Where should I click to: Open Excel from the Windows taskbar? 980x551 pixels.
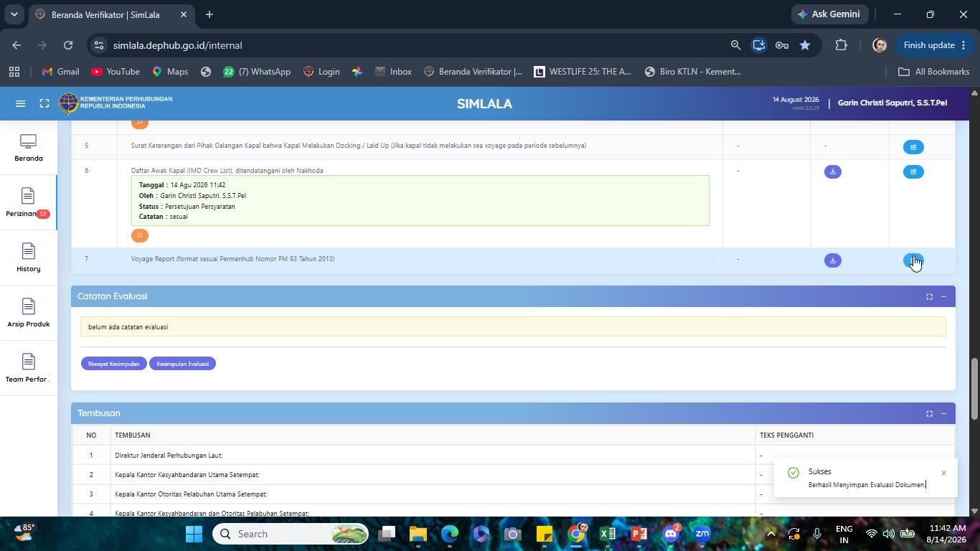pos(608,534)
